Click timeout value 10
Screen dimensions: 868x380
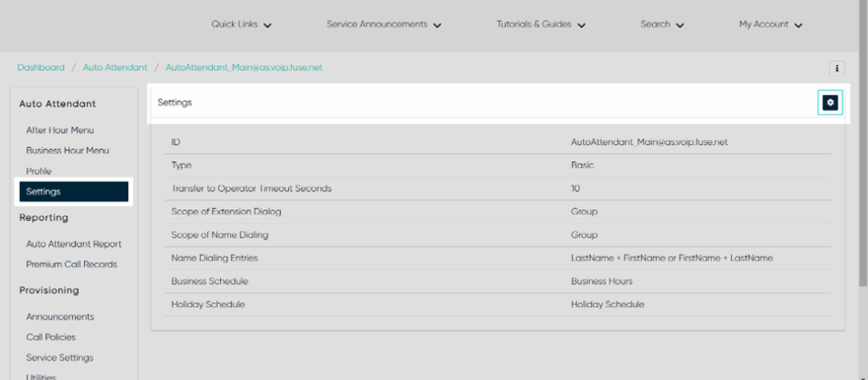point(575,189)
